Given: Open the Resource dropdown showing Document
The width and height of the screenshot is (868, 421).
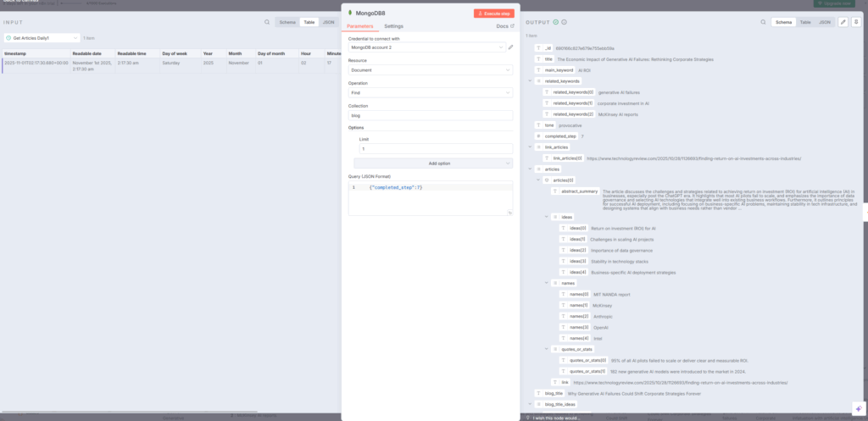Looking at the screenshot, I should [430, 70].
